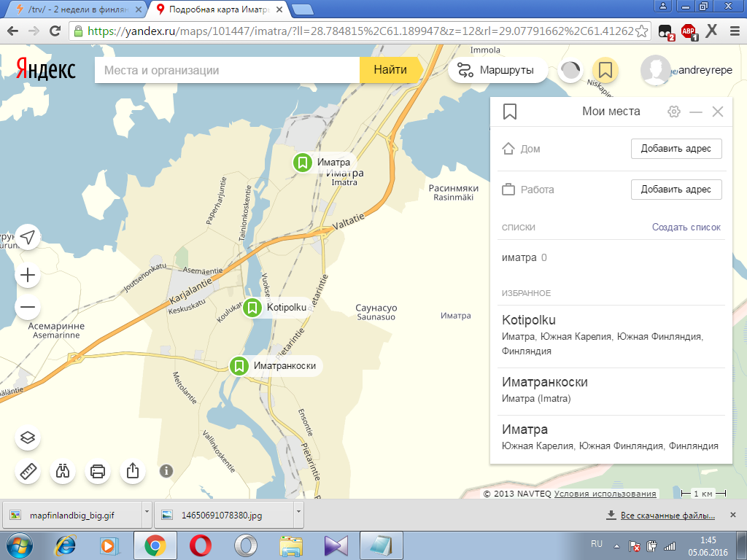Click the map info icon
Viewport: 747px width, 560px height.
pos(166,471)
